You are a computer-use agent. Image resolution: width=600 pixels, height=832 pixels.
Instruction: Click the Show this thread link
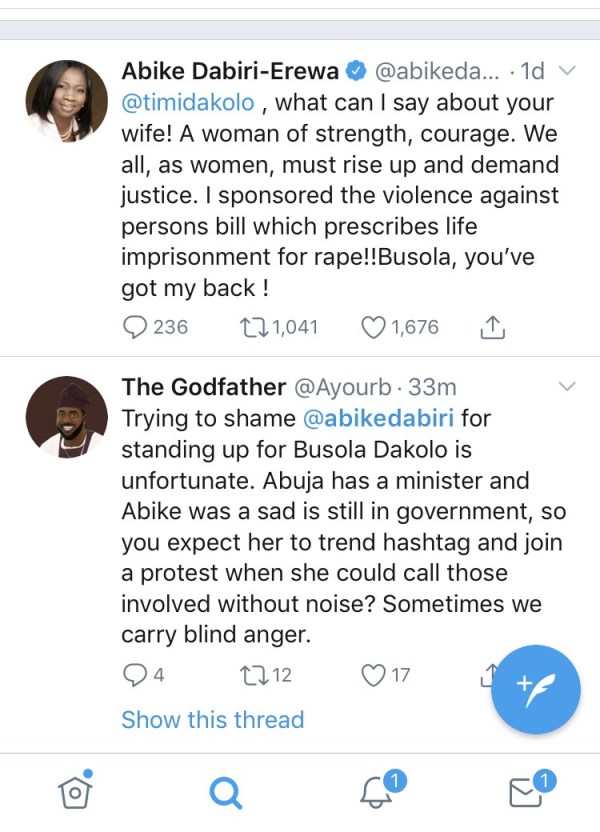click(212, 720)
